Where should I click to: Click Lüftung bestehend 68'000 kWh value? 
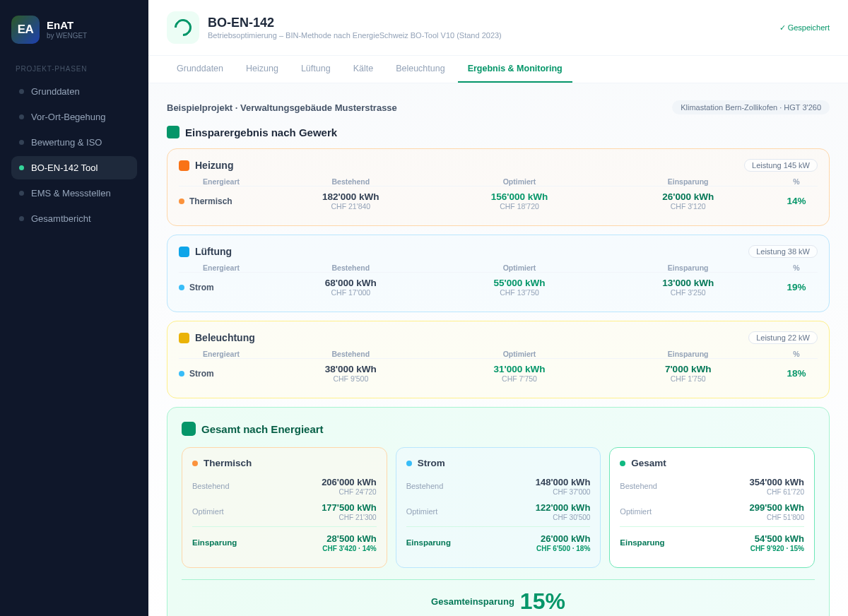point(351,283)
